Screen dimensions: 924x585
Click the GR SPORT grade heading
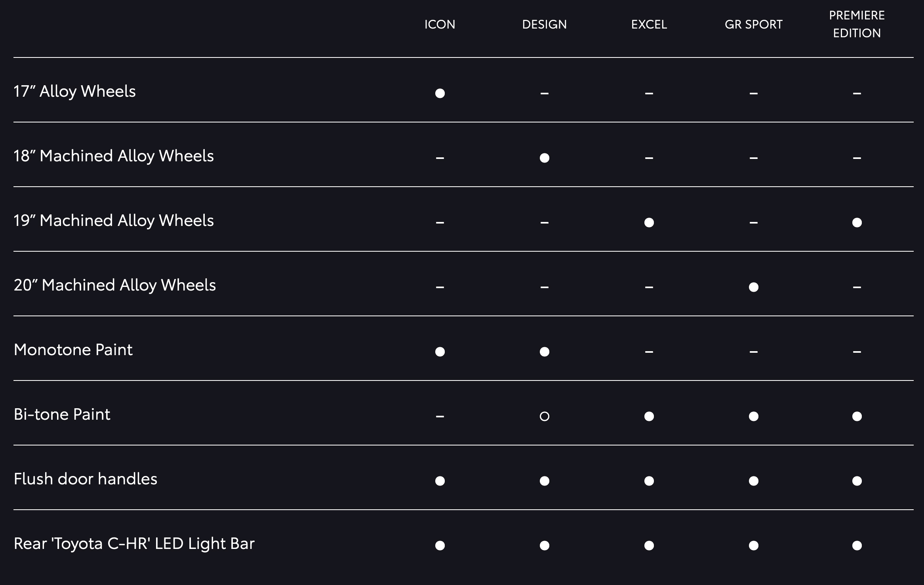click(753, 25)
